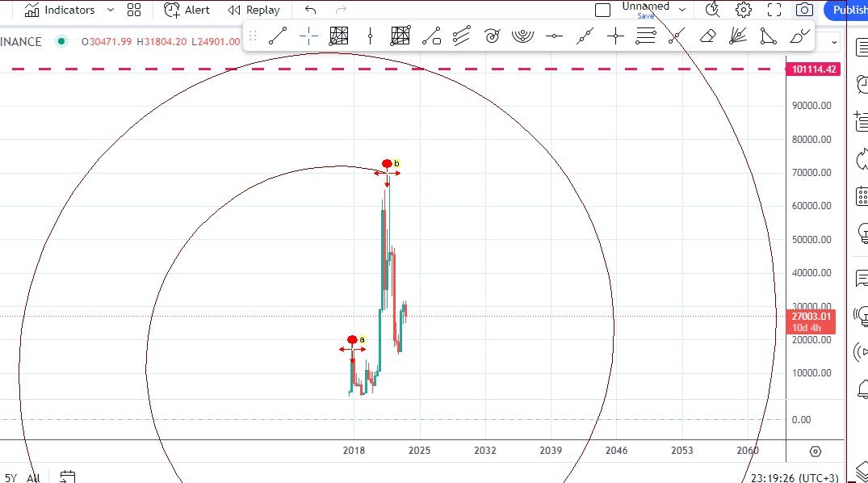
Task: Undo the last chart action
Action: click(311, 10)
